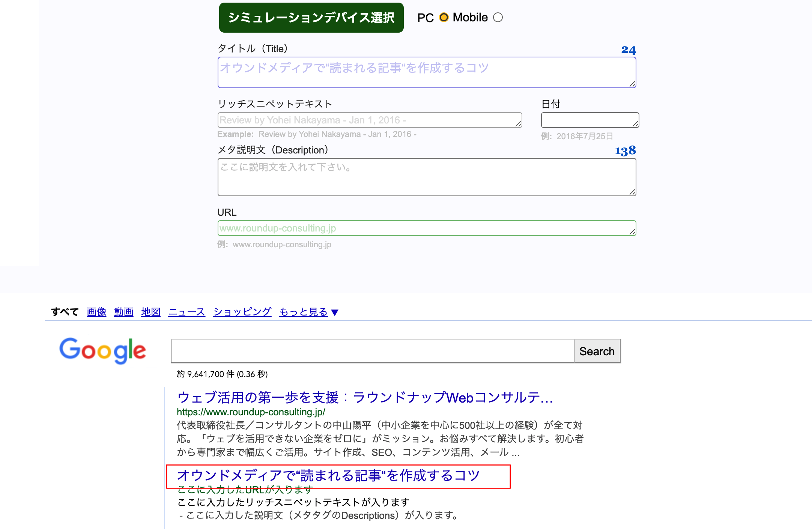812x529 pixels.
Task: Focus the URL input field
Action: point(427,228)
